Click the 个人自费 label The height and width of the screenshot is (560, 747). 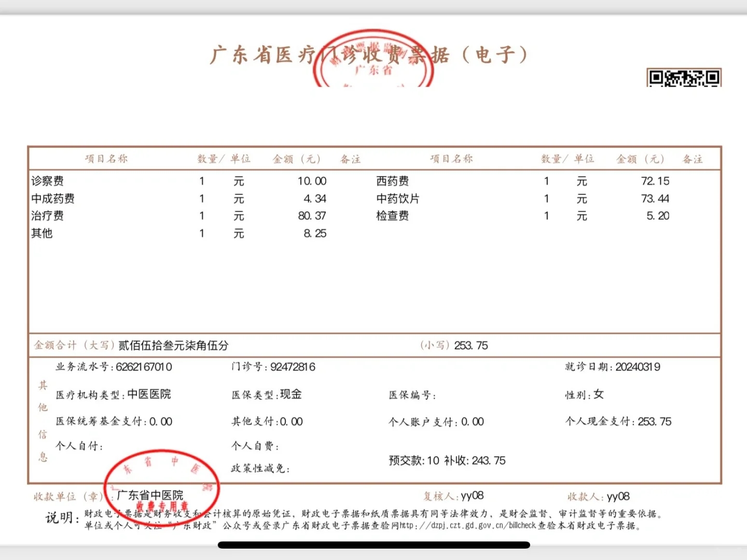tap(255, 446)
